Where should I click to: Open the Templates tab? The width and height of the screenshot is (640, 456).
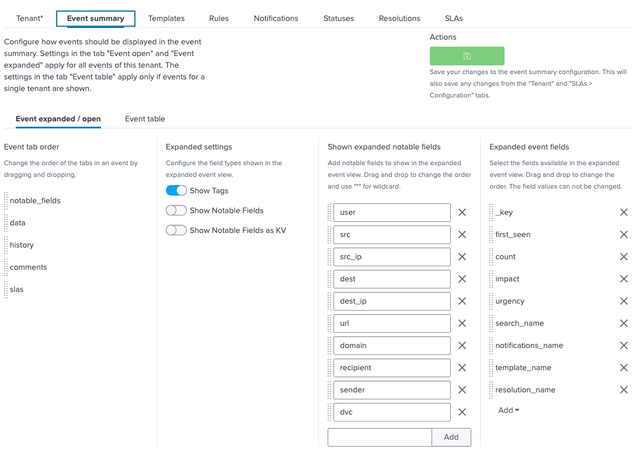[166, 18]
